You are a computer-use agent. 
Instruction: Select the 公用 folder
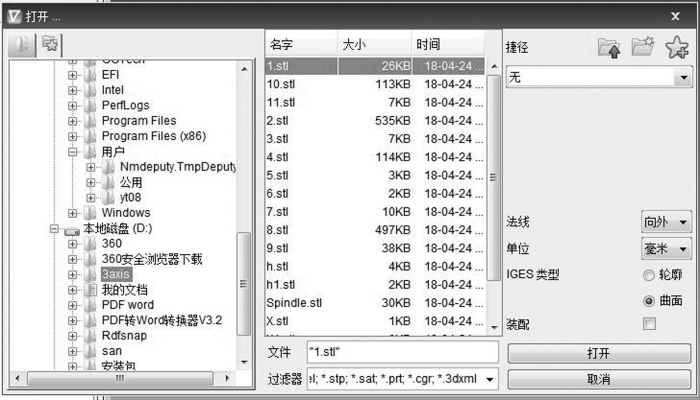point(131,182)
